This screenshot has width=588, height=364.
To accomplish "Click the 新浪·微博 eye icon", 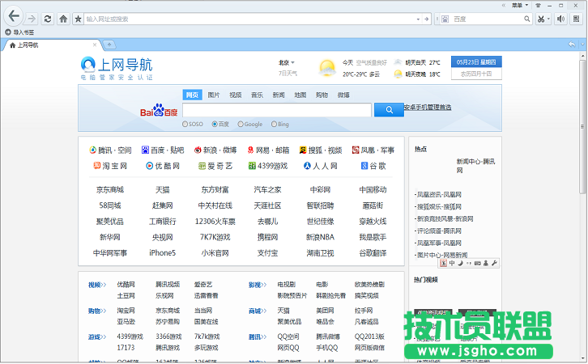I will (198, 150).
